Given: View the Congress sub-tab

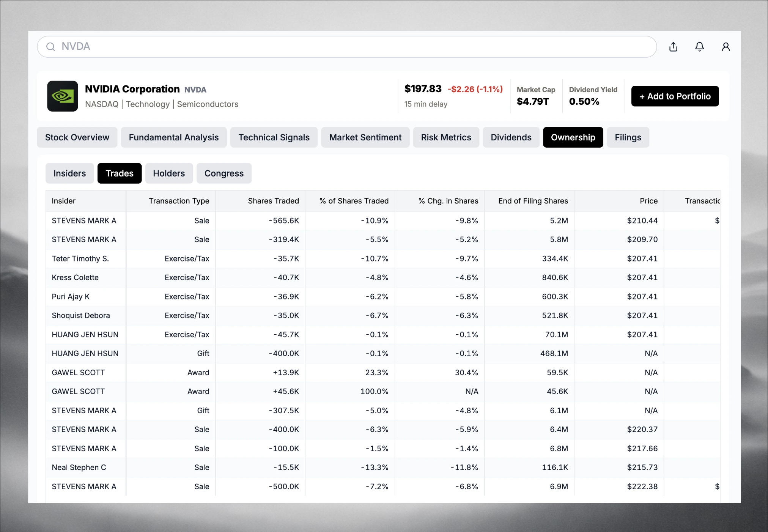Looking at the screenshot, I should (224, 173).
